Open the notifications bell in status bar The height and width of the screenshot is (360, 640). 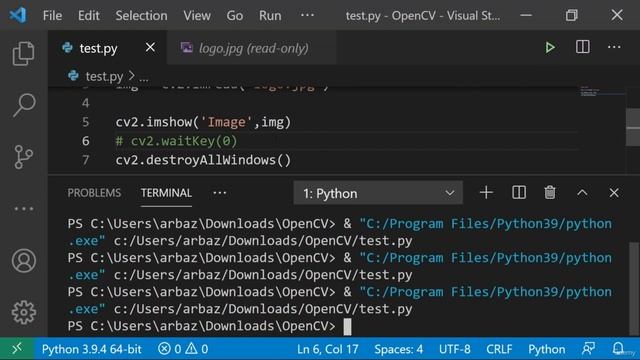618,349
